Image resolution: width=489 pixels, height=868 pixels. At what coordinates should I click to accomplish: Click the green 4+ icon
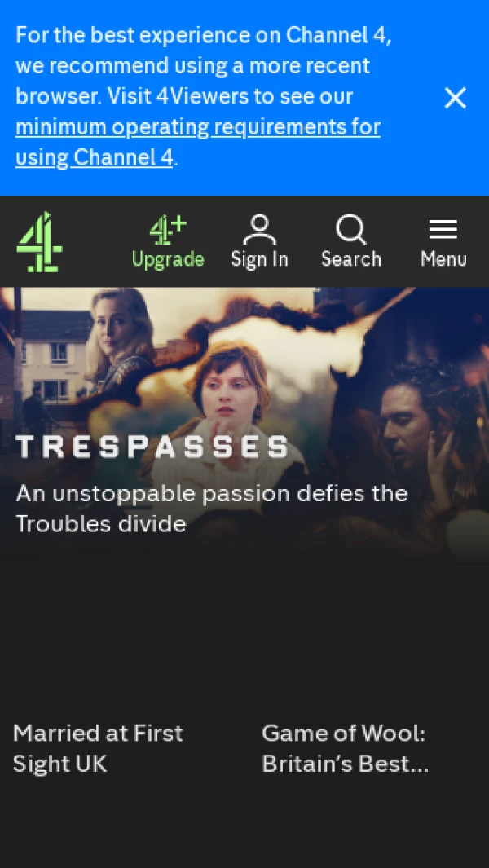[168, 231]
